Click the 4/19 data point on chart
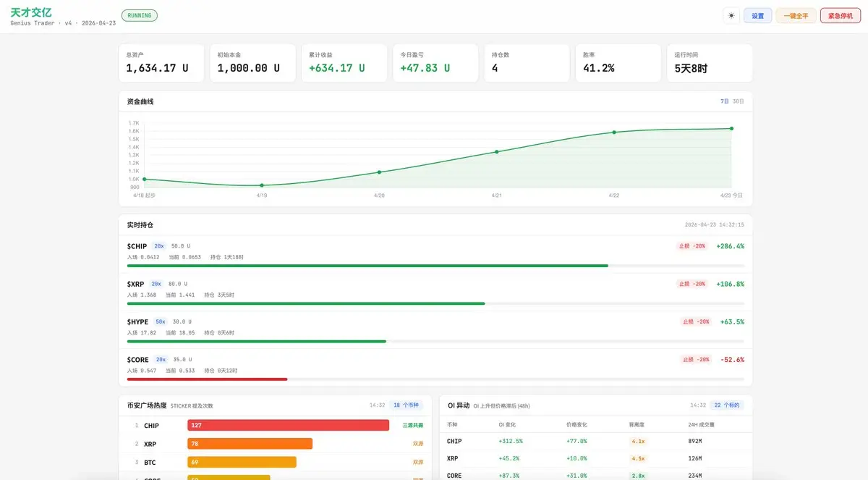 [x=262, y=185]
